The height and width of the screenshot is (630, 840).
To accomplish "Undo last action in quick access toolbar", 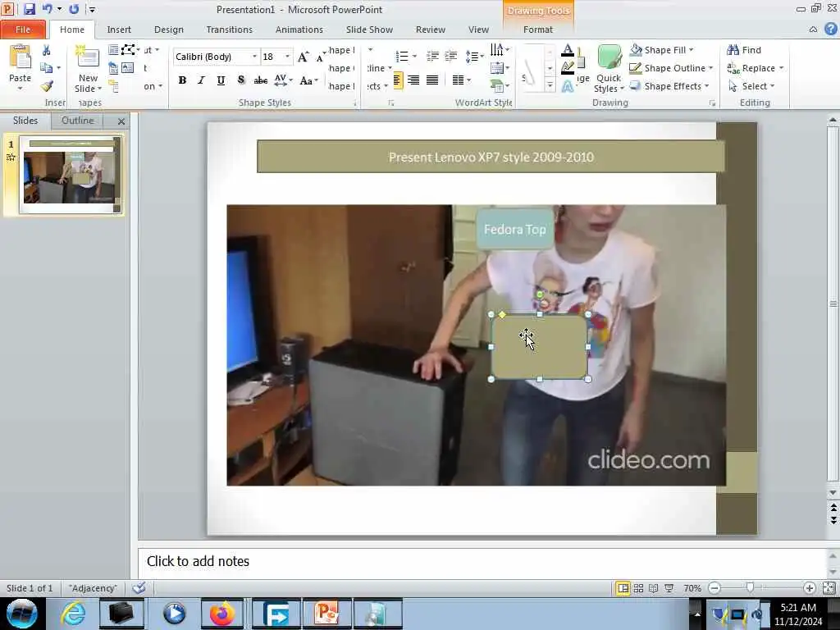I will [47, 9].
